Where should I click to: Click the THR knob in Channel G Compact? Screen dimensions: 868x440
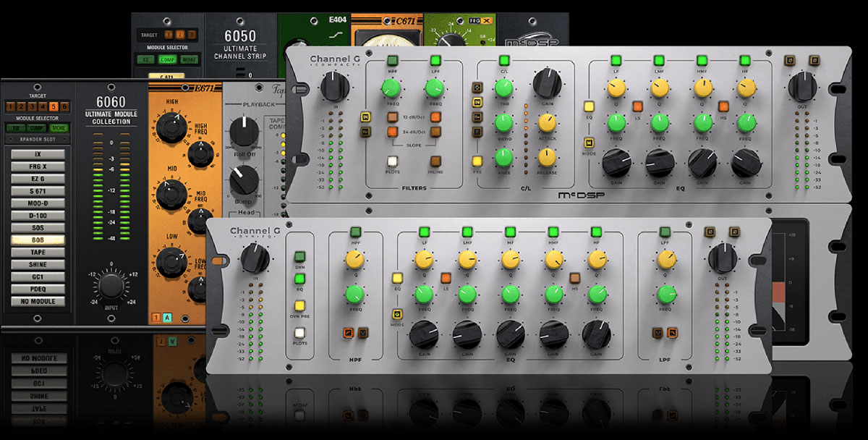(504, 90)
